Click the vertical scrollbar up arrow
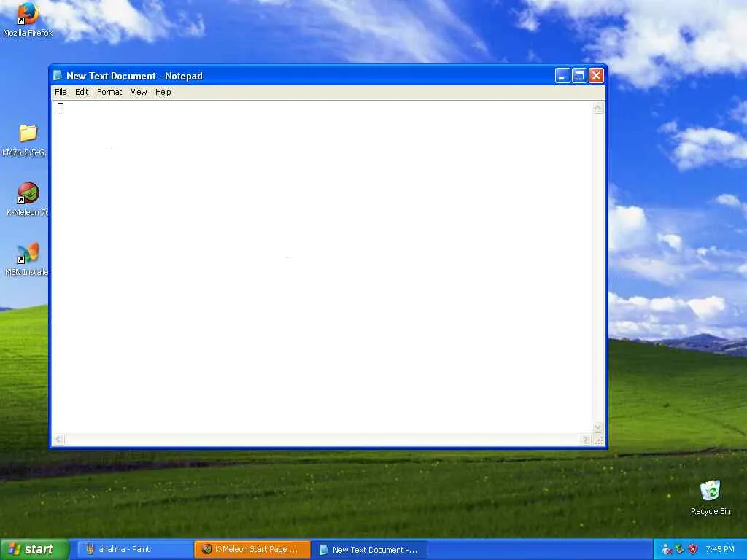 point(598,108)
